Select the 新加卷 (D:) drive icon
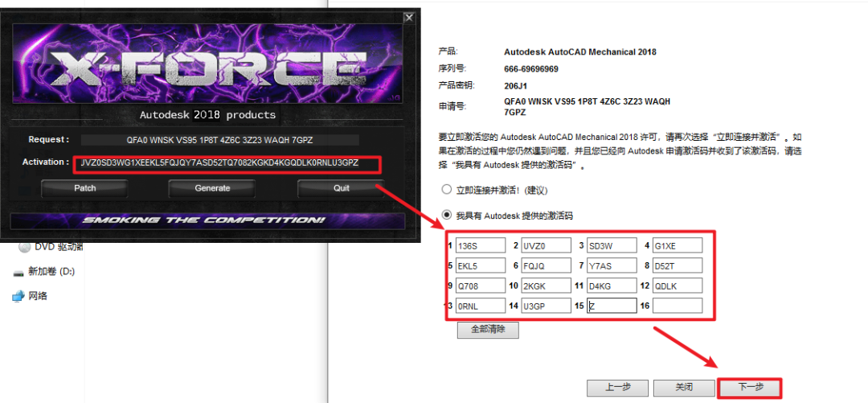 click(x=18, y=272)
